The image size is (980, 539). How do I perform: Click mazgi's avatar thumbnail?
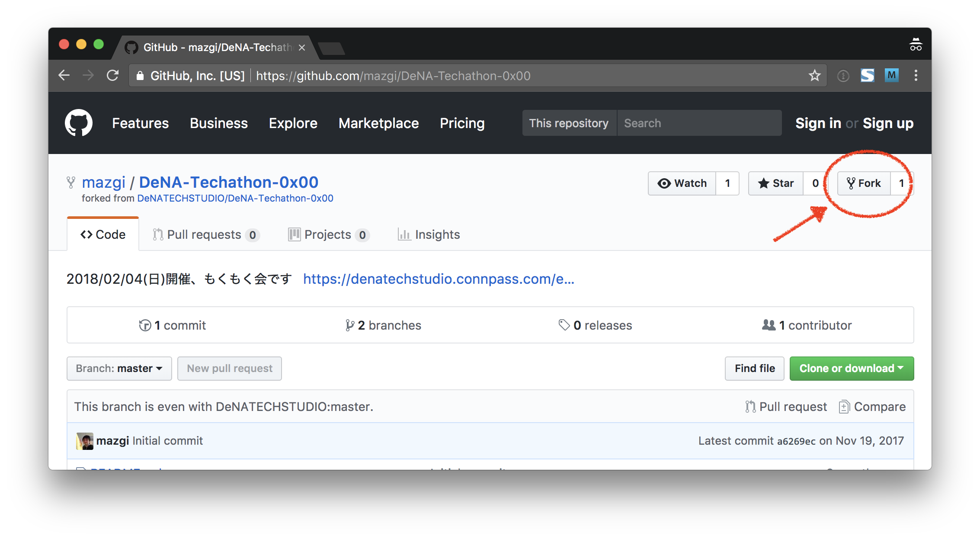click(85, 441)
